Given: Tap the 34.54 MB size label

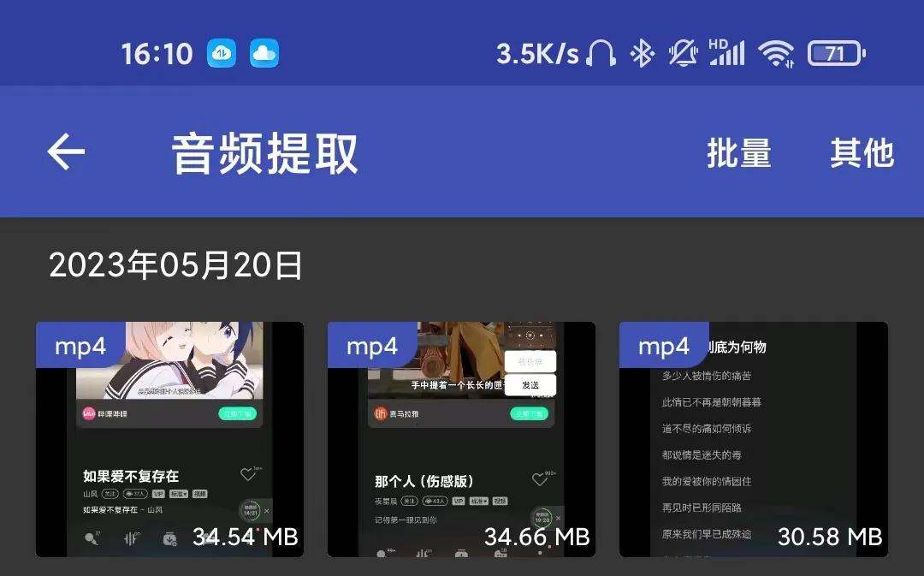Looking at the screenshot, I should (x=243, y=537).
